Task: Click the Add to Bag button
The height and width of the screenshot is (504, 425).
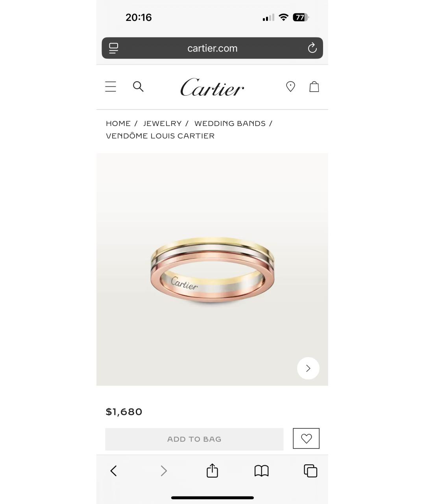Action: click(x=194, y=439)
